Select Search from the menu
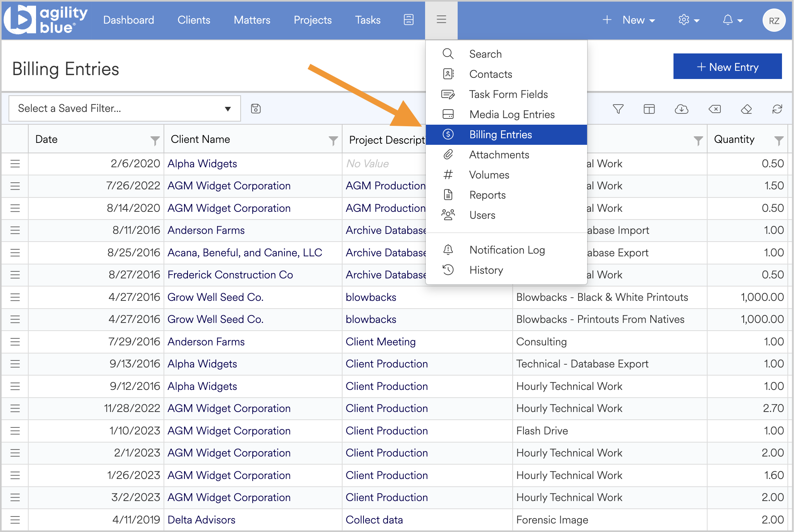The height and width of the screenshot is (532, 794). (x=506, y=54)
